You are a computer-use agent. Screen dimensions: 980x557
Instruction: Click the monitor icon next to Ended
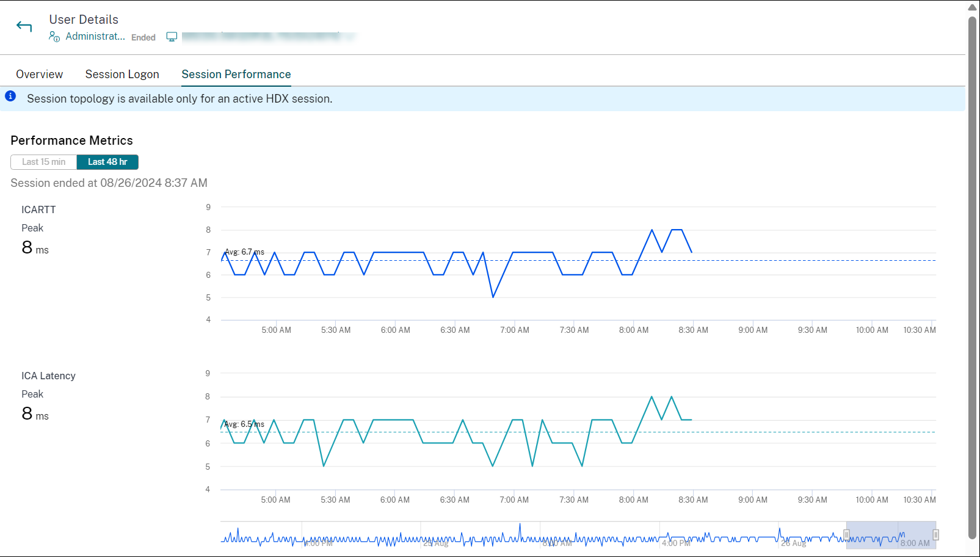coord(172,37)
